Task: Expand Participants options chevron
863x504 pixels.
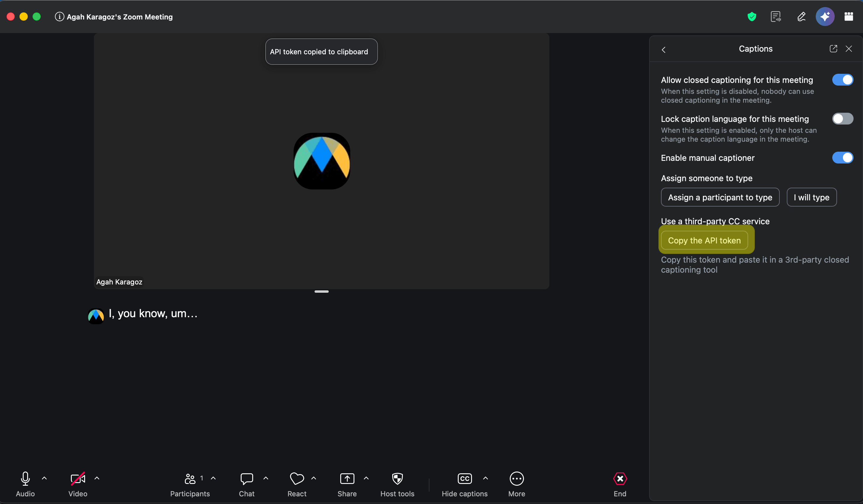Action: (213, 478)
